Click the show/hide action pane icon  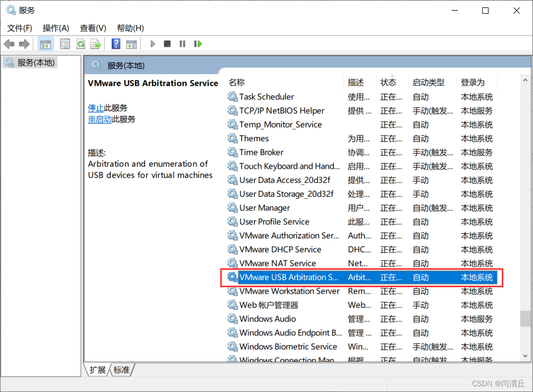click(x=131, y=44)
